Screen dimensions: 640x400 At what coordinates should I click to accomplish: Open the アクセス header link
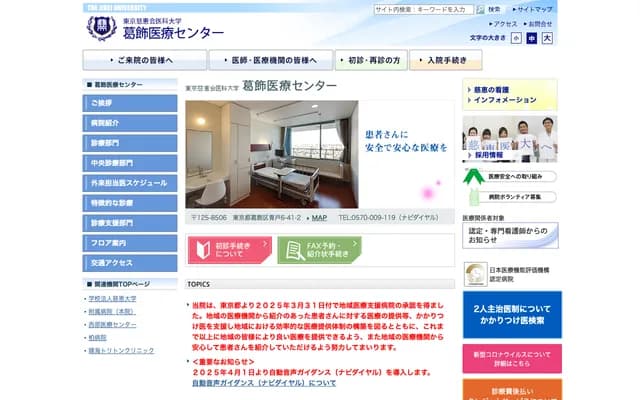click(x=503, y=24)
